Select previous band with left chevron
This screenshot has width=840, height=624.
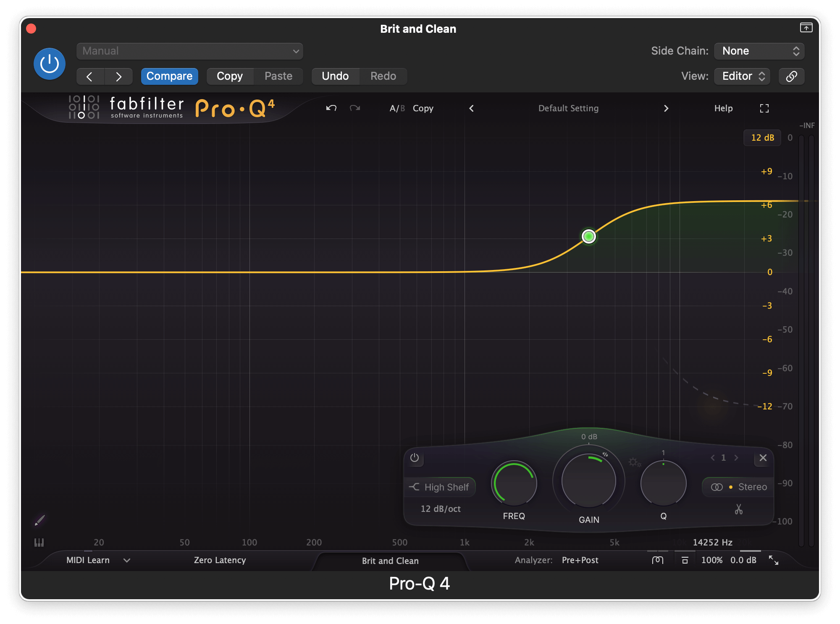click(712, 458)
